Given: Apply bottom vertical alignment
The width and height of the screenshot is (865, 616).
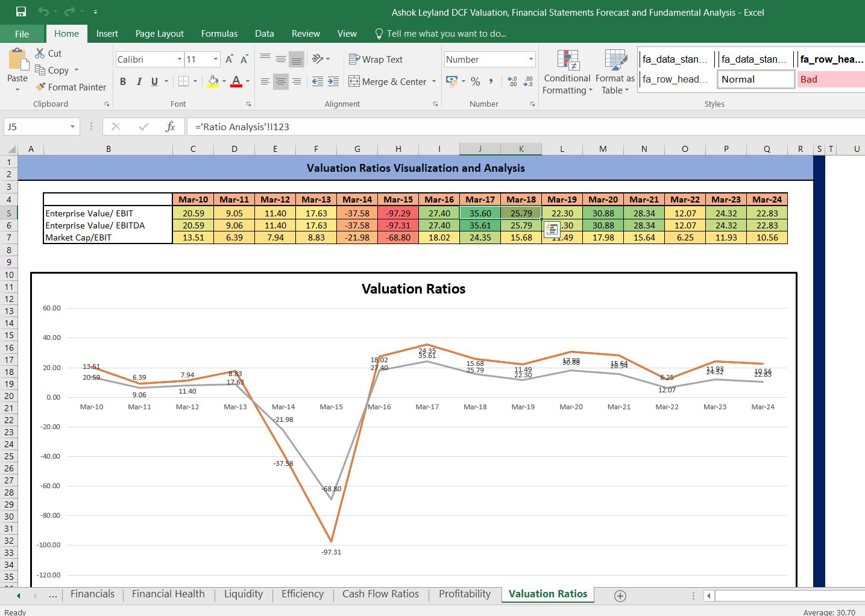Looking at the screenshot, I should [297, 59].
